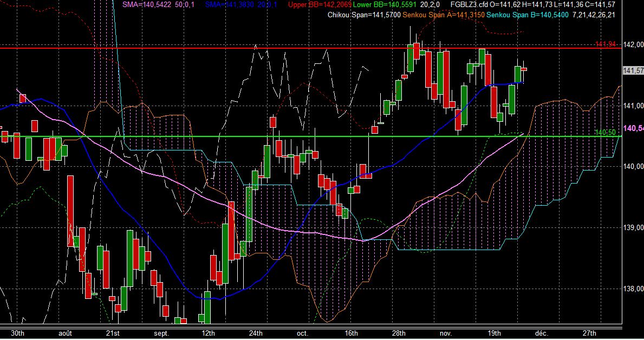
Task: Click the 16th date axis label
Action: tap(351, 333)
